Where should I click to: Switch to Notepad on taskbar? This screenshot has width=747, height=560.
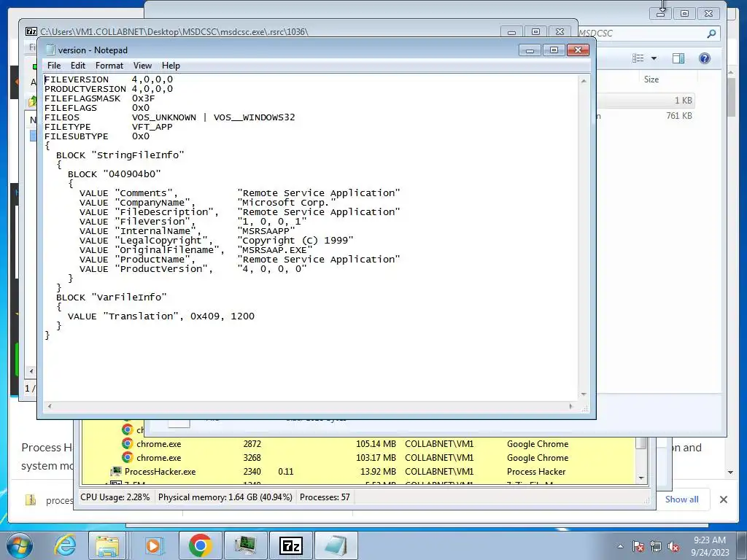click(x=336, y=545)
